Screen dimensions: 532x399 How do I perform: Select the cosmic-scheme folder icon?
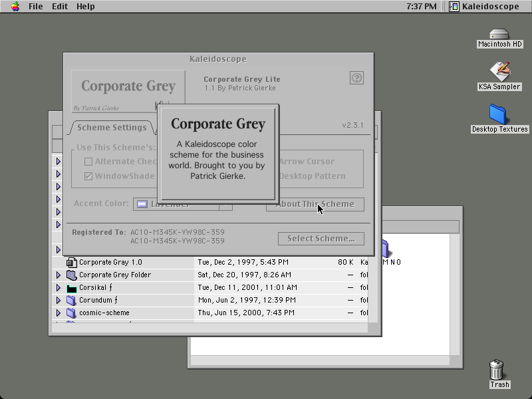pos(71,313)
